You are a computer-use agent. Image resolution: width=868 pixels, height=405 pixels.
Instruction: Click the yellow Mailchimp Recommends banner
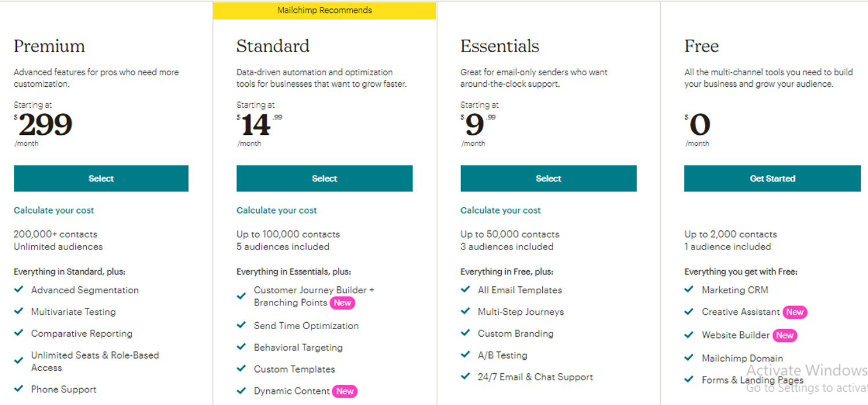324,10
